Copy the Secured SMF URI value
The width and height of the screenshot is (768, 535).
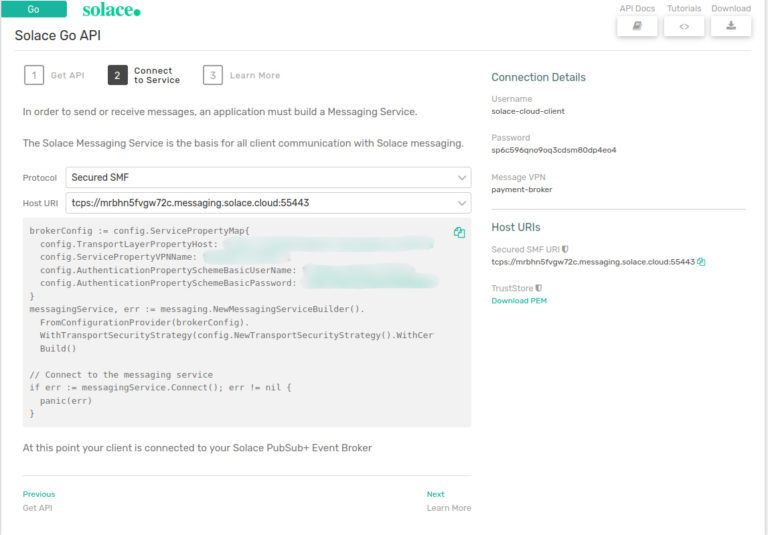tap(701, 262)
